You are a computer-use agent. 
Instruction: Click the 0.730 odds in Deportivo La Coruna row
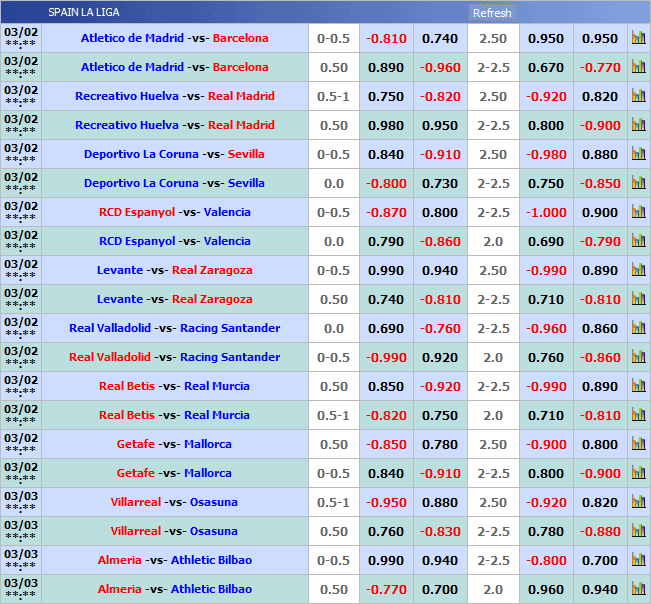pos(440,183)
